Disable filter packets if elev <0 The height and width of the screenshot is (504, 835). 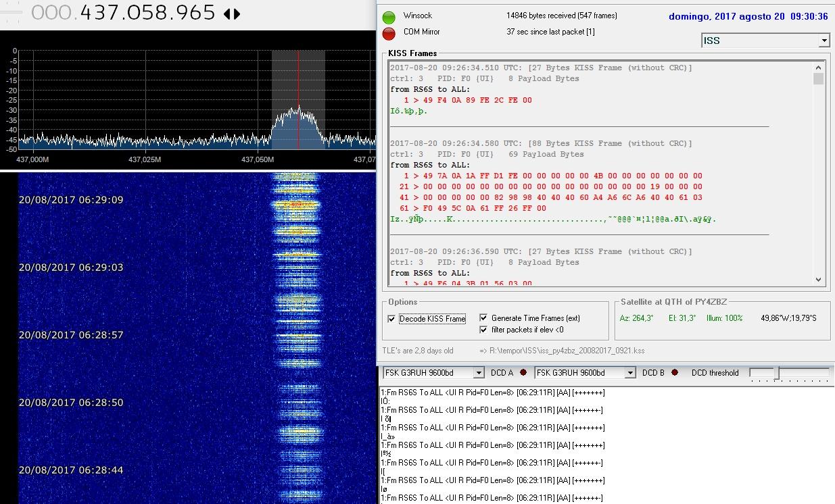(483, 330)
